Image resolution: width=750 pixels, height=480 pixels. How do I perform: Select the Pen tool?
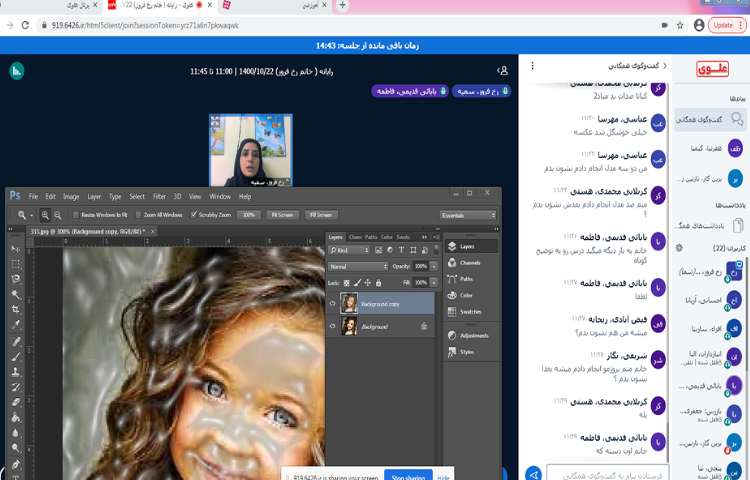tap(15, 464)
